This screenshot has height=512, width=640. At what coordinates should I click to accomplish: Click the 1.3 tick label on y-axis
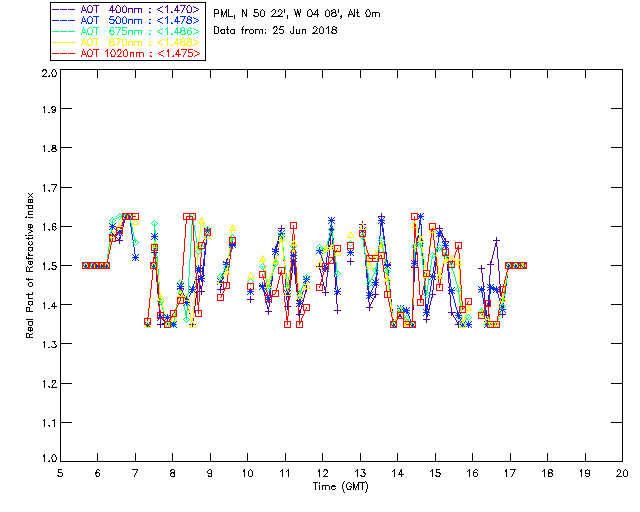click(47, 344)
